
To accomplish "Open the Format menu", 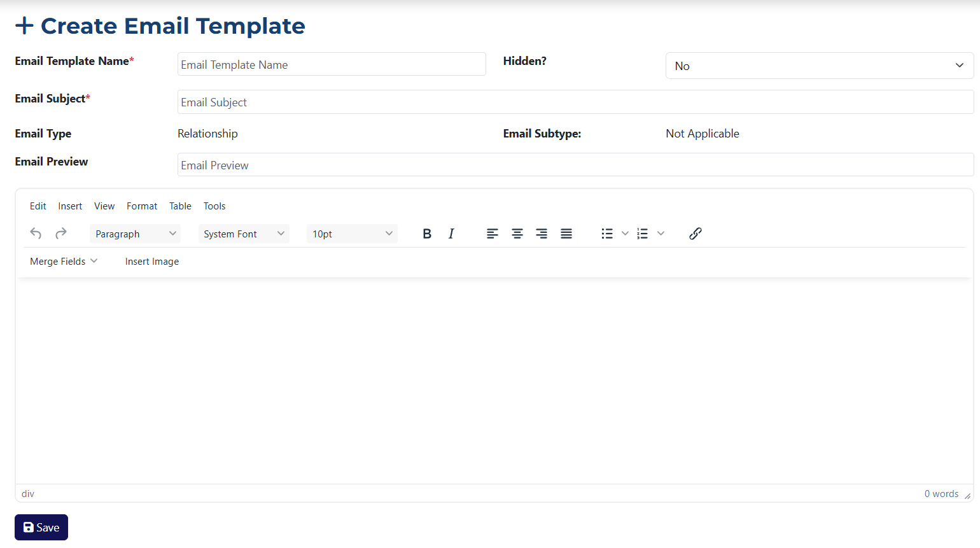I will (141, 206).
